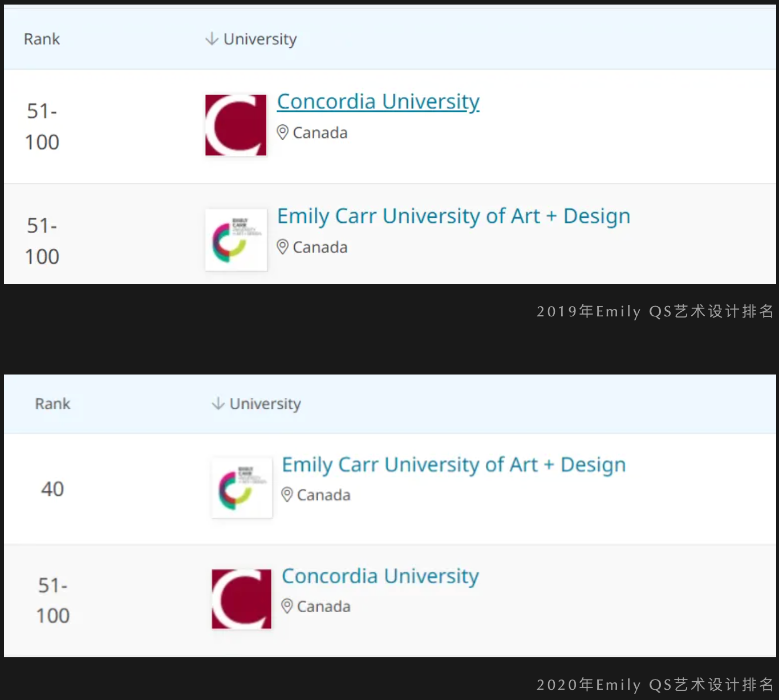Select the University column header in 2019 table
Screen dimensions: 779x700
click(x=260, y=39)
